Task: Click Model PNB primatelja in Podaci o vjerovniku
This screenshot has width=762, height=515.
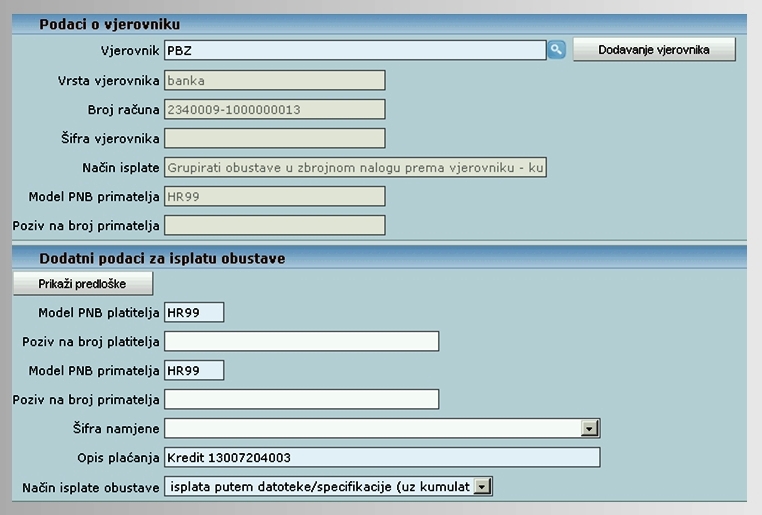Action: [x=274, y=197]
